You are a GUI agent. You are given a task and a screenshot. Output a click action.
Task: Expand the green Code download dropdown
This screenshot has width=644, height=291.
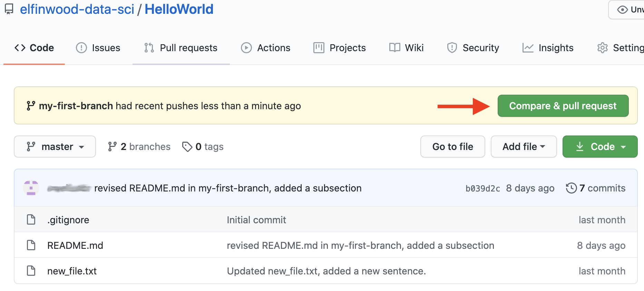[600, 147]
